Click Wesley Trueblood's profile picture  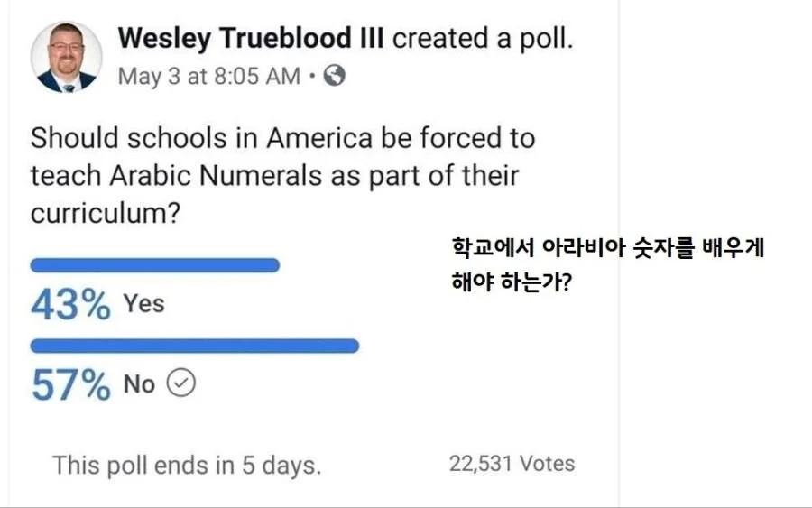[66, 57]
